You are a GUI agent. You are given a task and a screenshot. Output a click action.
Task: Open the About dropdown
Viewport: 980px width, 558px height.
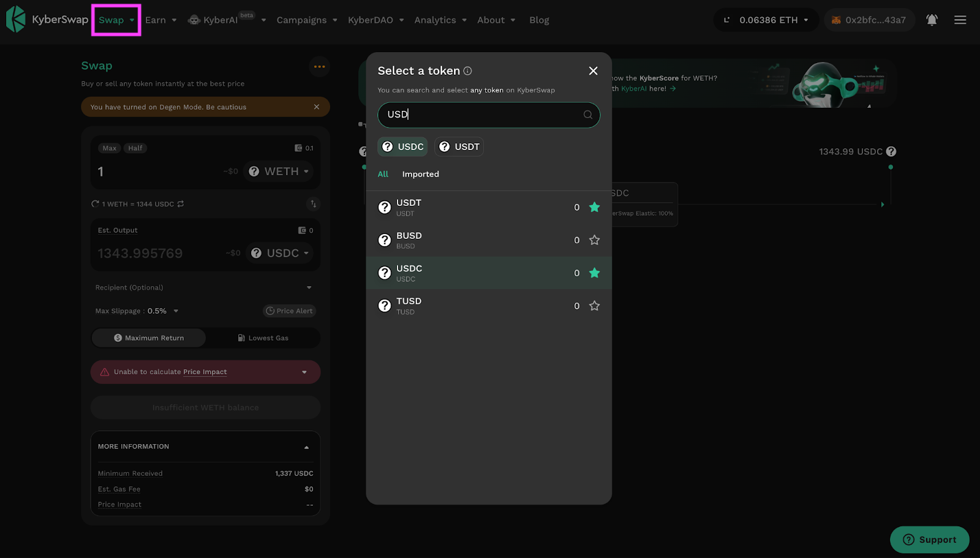coord(496,20)
